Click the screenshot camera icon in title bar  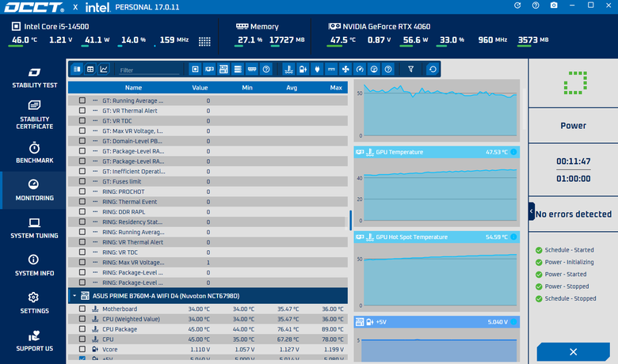click(x=554, y=6)
